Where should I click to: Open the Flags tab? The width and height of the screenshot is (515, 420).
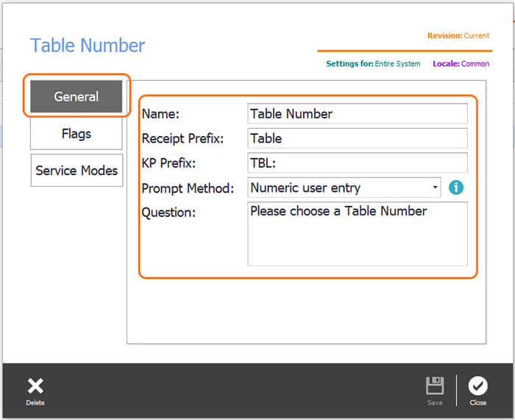pos(77,133)
